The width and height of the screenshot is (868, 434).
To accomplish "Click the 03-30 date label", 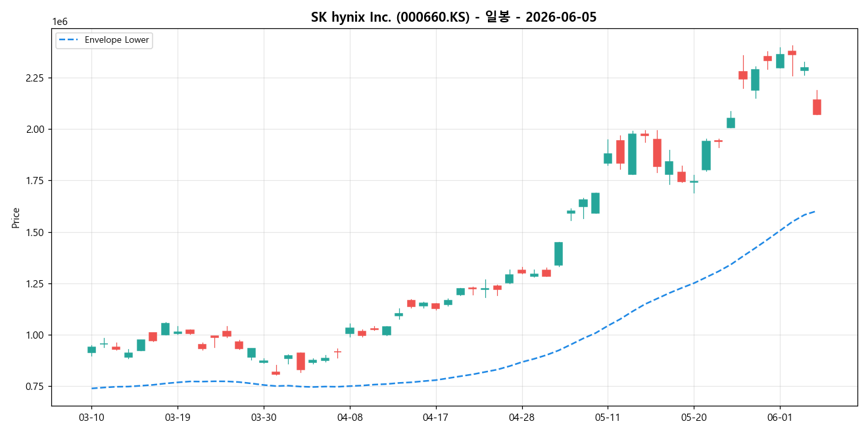I will coord(264,417).
